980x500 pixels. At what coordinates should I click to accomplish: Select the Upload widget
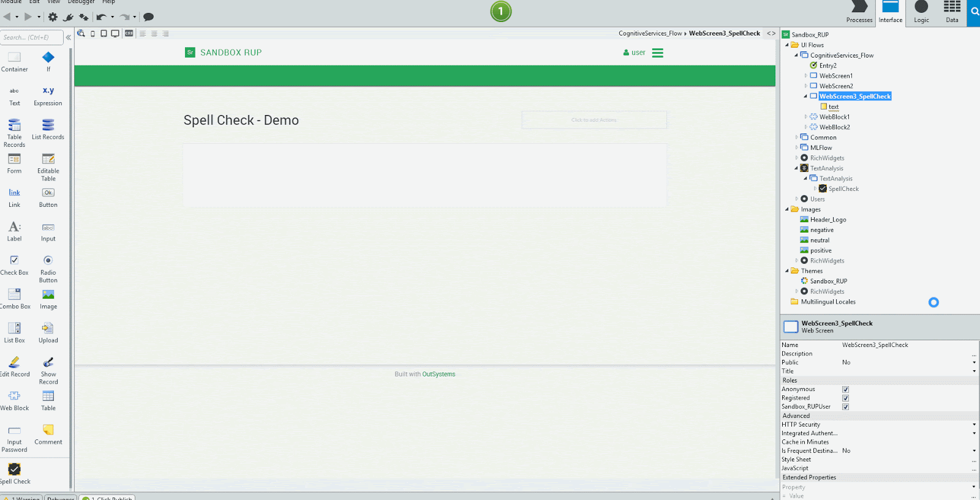[48, 333]
